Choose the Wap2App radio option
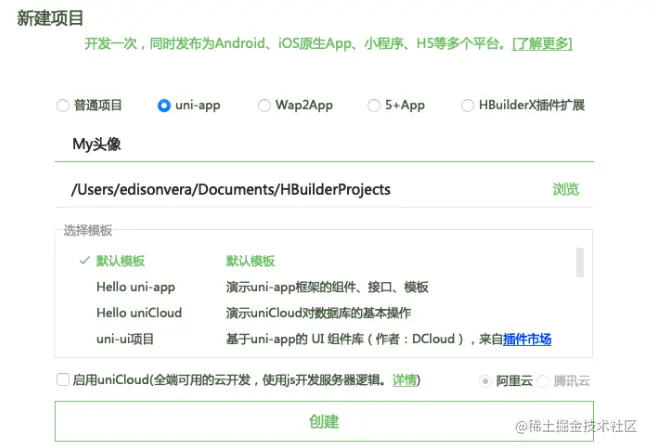Viewport: 651px width, 448px height. tap(264, 105)
